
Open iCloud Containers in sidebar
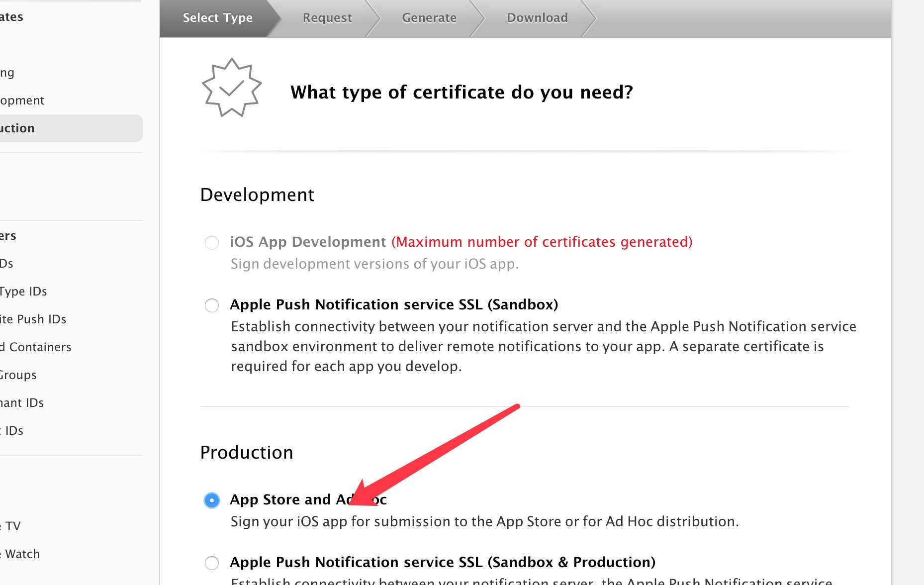(35, 347)
